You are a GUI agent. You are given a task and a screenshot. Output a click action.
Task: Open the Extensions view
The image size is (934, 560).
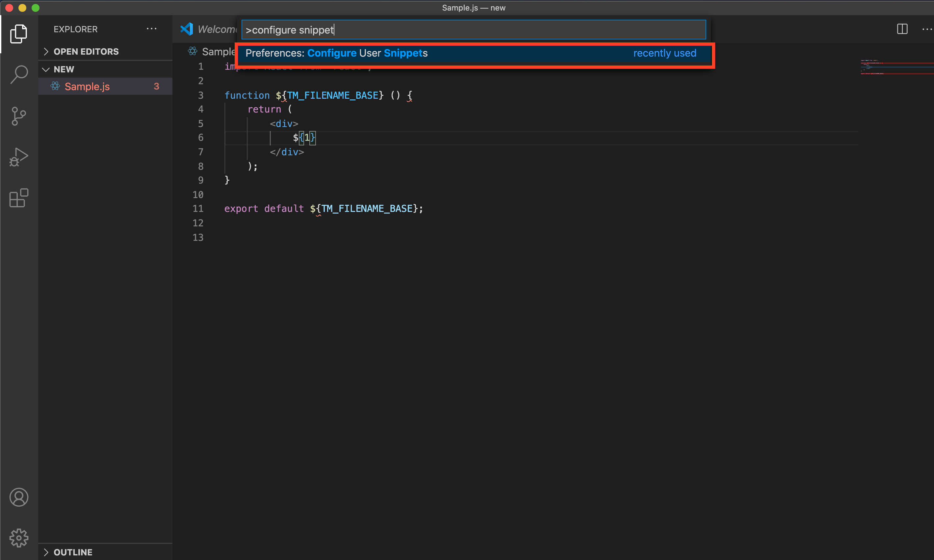point(18,198)
